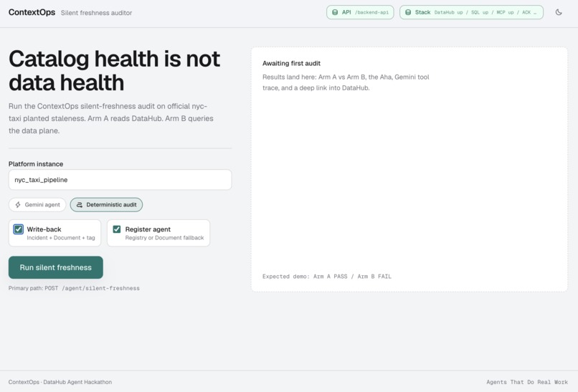Uncheck the Register agent checkbox

click(116, 229)
